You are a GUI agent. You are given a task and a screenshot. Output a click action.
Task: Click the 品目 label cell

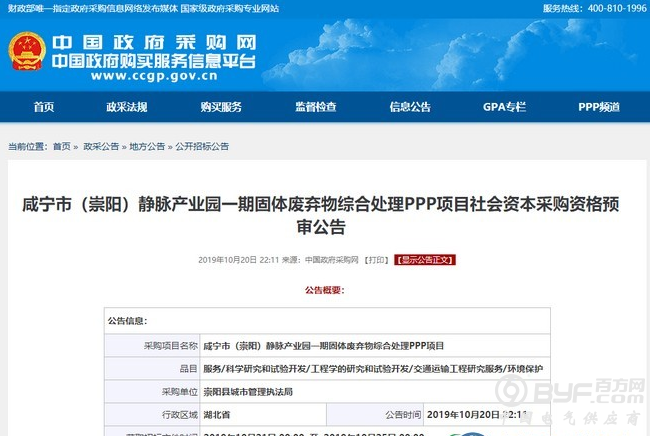[x=152, y=369]
